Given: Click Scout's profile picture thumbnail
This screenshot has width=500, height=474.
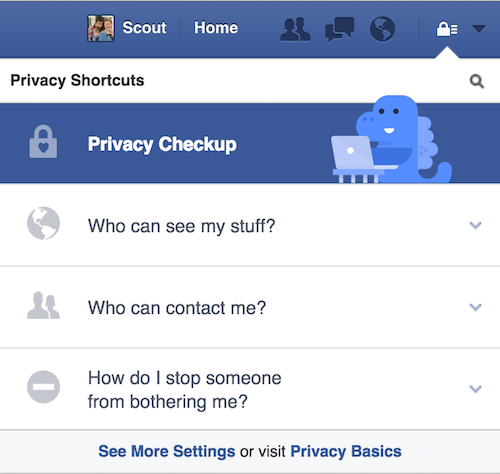Looking at the screenshot, I should (x=101, y=28).
